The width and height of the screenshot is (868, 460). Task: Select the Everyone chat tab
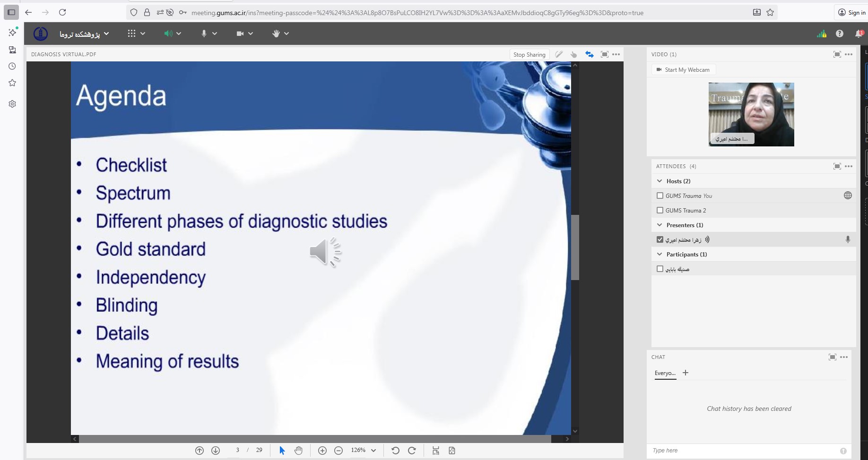point(665,373)
